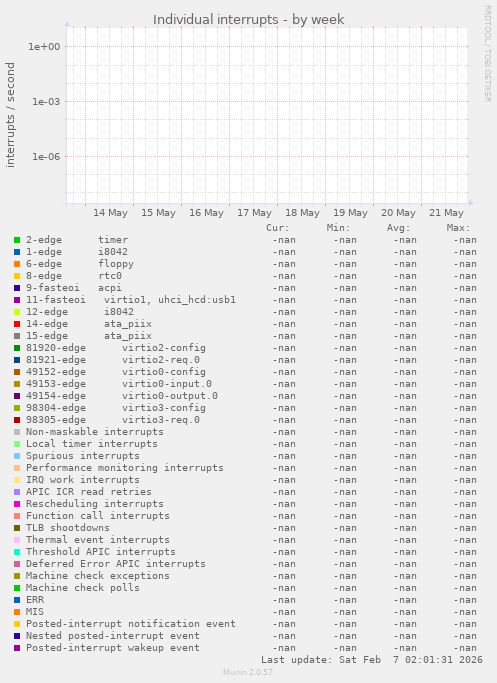The height and width of the screenshot is (683, 497).
Task: Click the magenta swatch for Rescheduling interrupts
Action: (x=17, y=504)
